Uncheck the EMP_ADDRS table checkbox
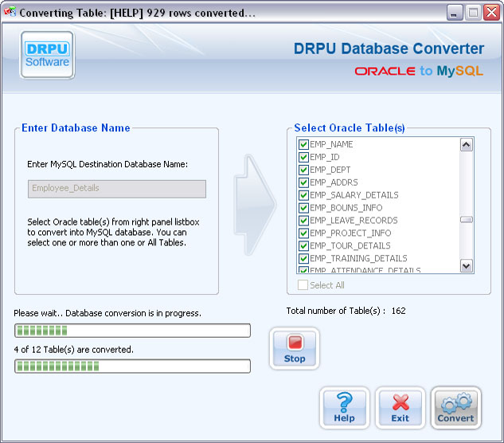 [x=303, y=182]
